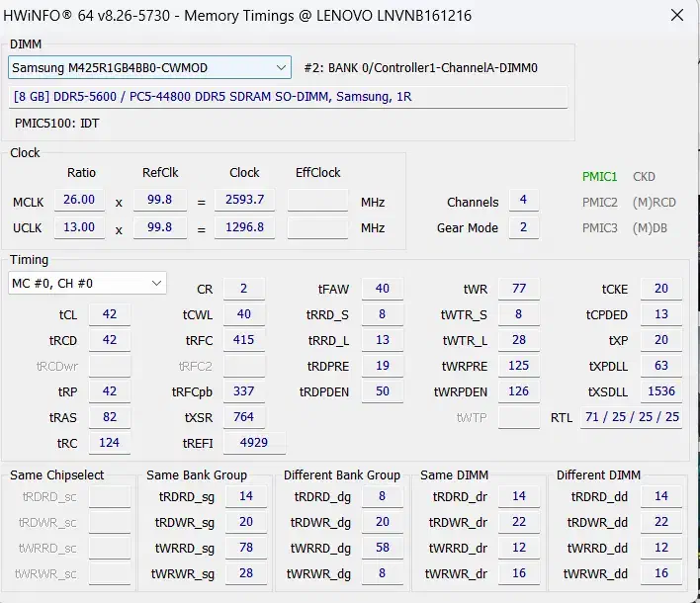The height and width of the screenshot is (603, 700).
Task: Select the UCLK Clock value 1296.8
Action: click(244, 228)
